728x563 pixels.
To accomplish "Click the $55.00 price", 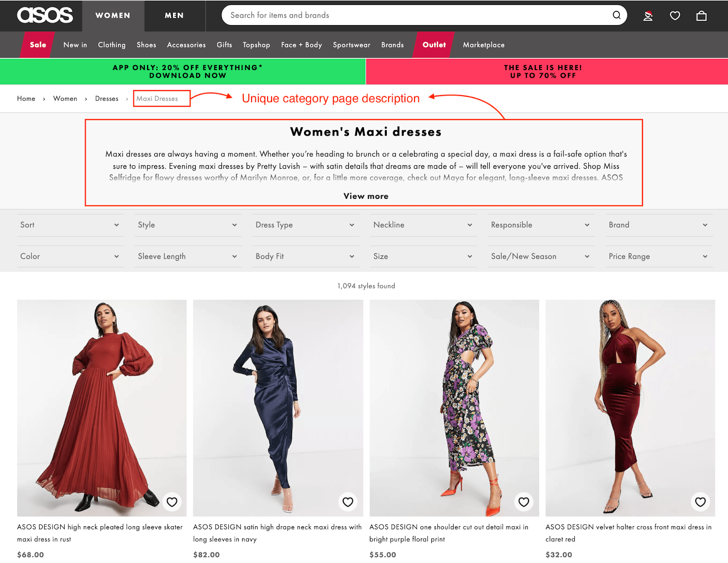I will click(383, 555).
